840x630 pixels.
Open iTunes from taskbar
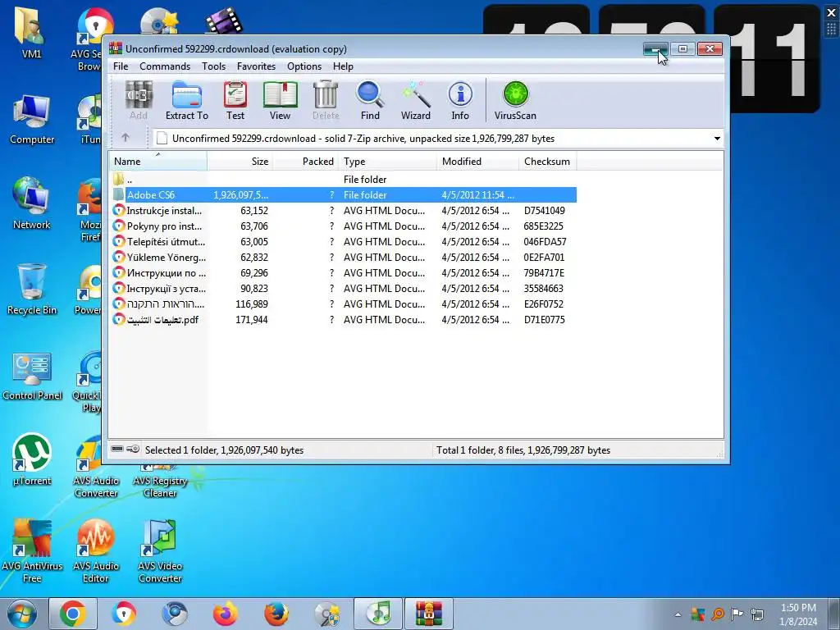coord(379,614)
